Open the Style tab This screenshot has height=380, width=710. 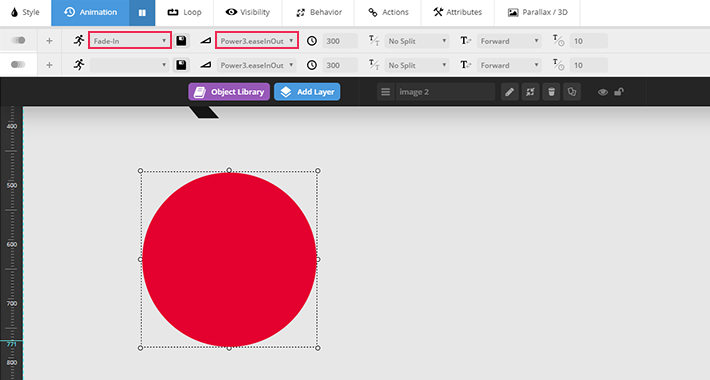25,12
